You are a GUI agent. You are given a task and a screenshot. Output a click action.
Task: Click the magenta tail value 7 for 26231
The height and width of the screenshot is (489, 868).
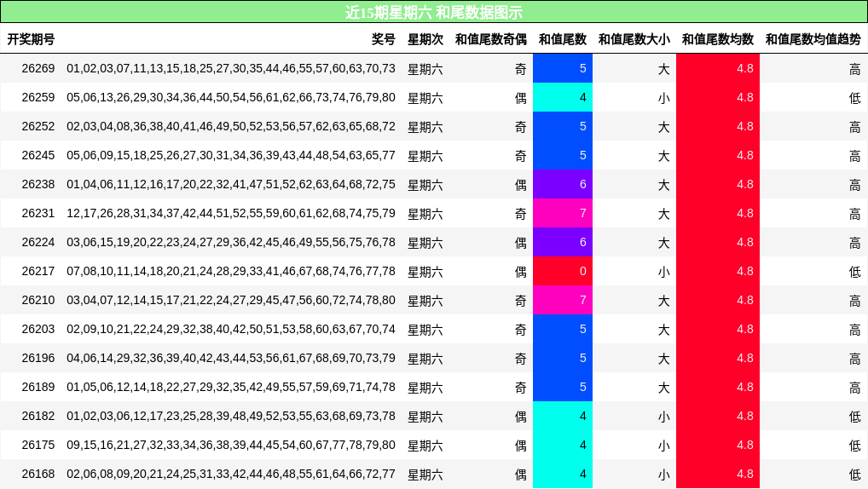pos(563,213)
